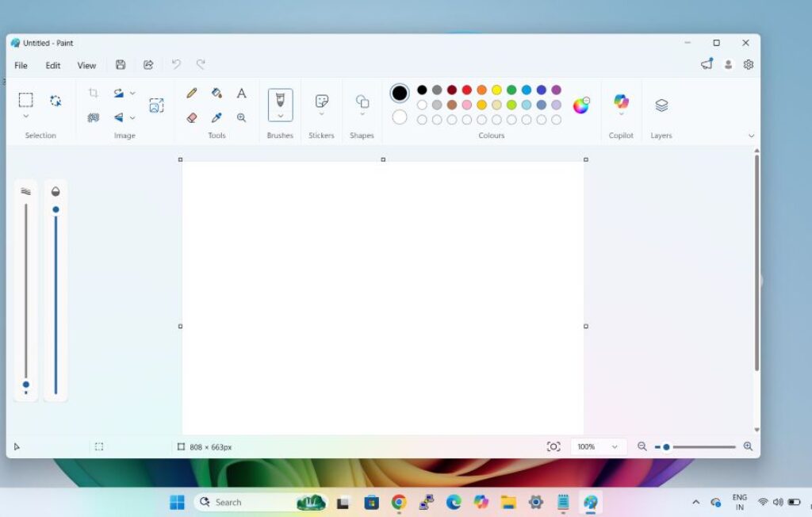Select the Brushes tool
Viewport: 812px width, 517px height.
pos(280,99)
